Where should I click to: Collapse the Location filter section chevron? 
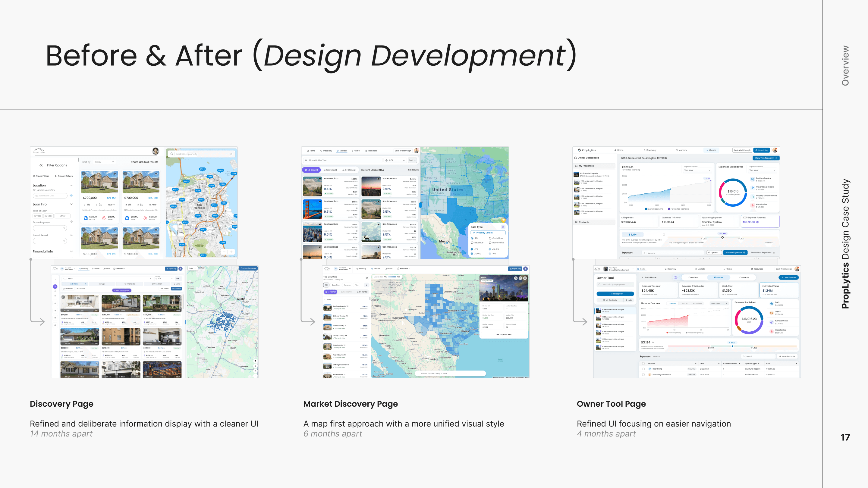click(71, 186)
